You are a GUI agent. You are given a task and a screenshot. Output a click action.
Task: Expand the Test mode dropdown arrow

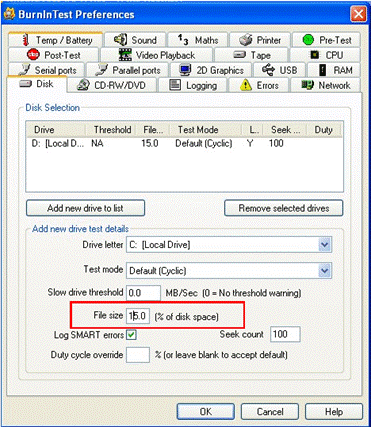coord(324,270)
